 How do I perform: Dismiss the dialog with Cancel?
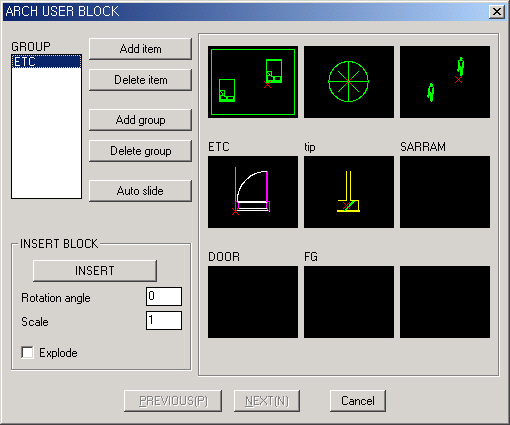(358, 401)
